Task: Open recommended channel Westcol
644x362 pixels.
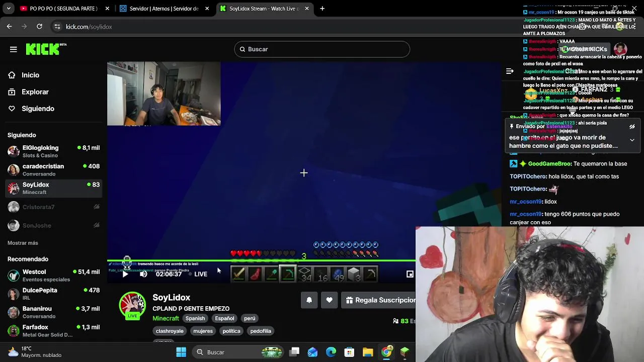Action: [53, 276]
